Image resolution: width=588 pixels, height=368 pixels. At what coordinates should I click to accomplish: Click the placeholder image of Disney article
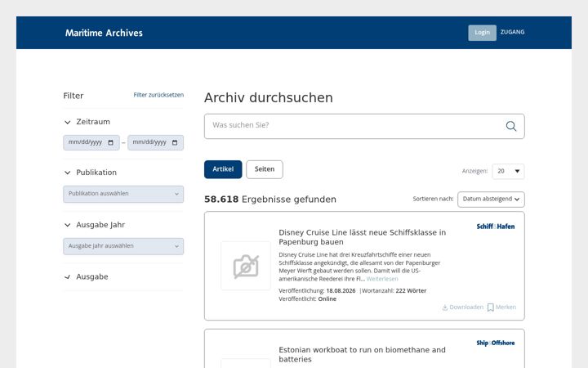[x=246, y=266]
